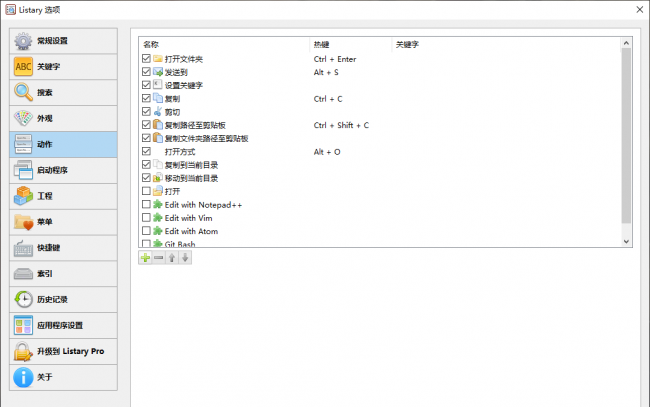Go to the 外观 appearance section

[63, 119]
